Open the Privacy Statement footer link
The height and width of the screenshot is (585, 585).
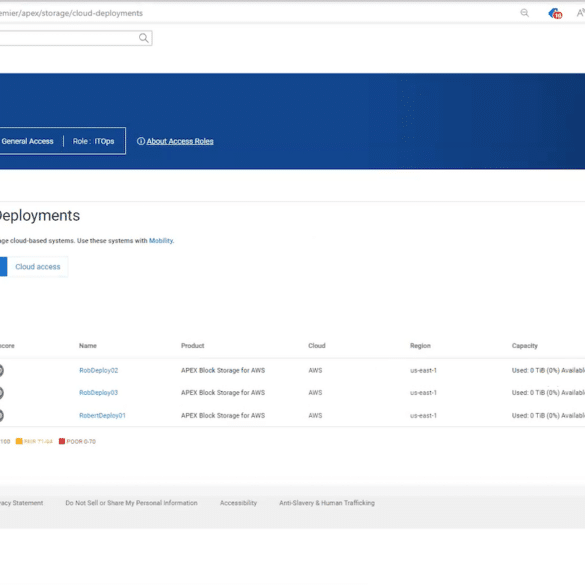click(x=21, y=503)
